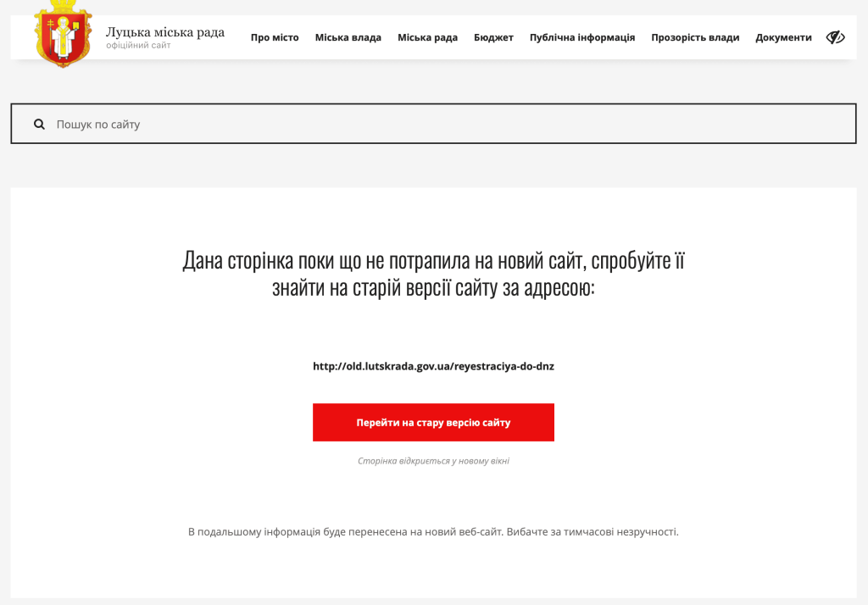Click the 'офіційний сайт' subtitle
The height and width of the screenshot is (605, 868).
(138, 46)
